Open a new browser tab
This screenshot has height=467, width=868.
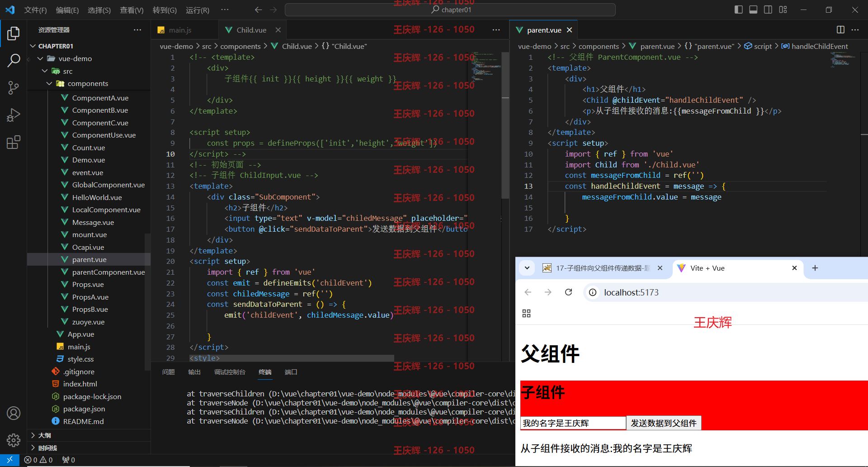tap(815, 268)
